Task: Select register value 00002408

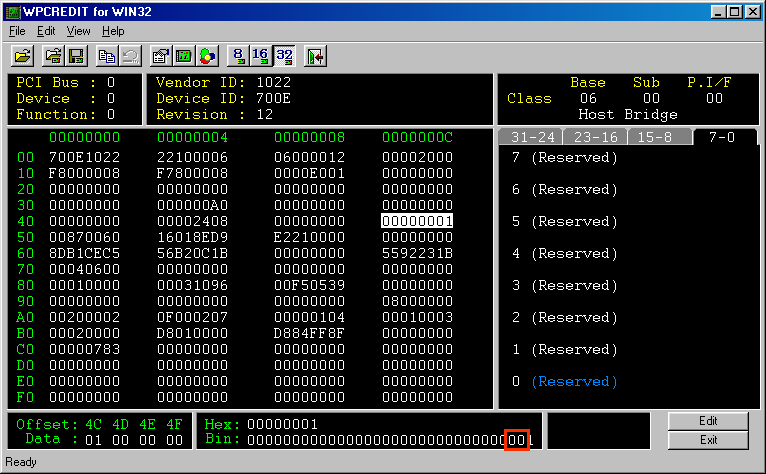Action: pos(192,221)
